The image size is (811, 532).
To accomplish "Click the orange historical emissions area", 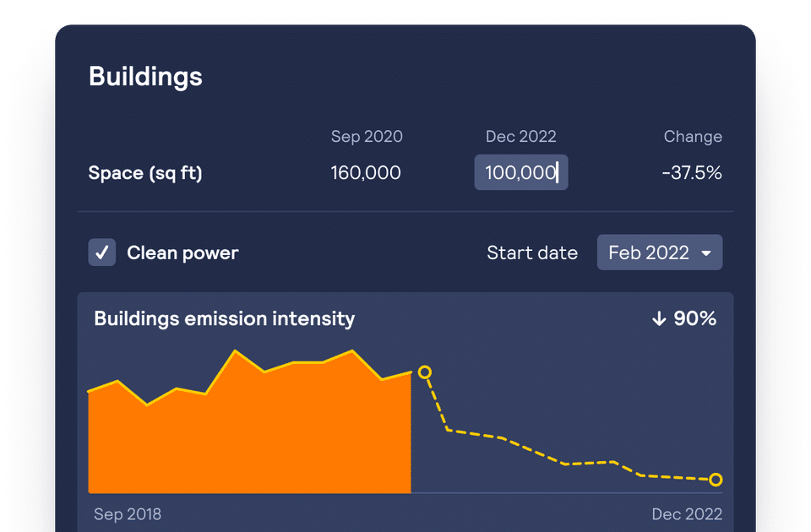I will click(x=250, y=434).
